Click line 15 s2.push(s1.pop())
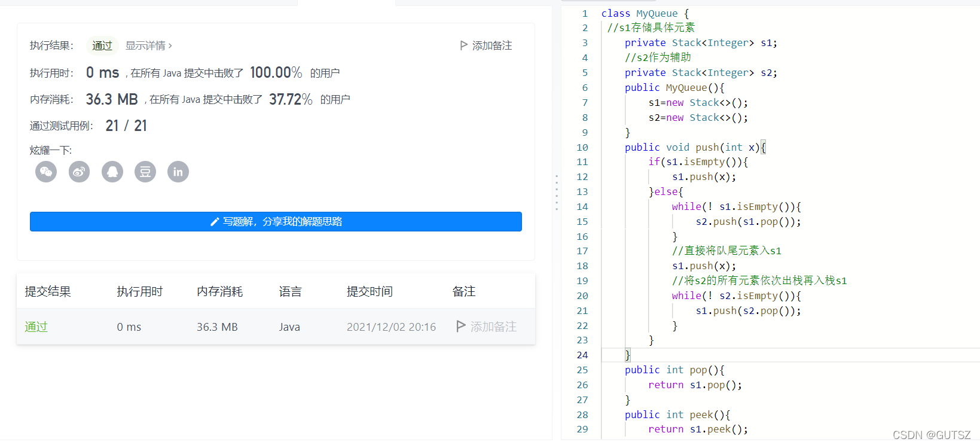Screen dimensions: 980x445 748,221
